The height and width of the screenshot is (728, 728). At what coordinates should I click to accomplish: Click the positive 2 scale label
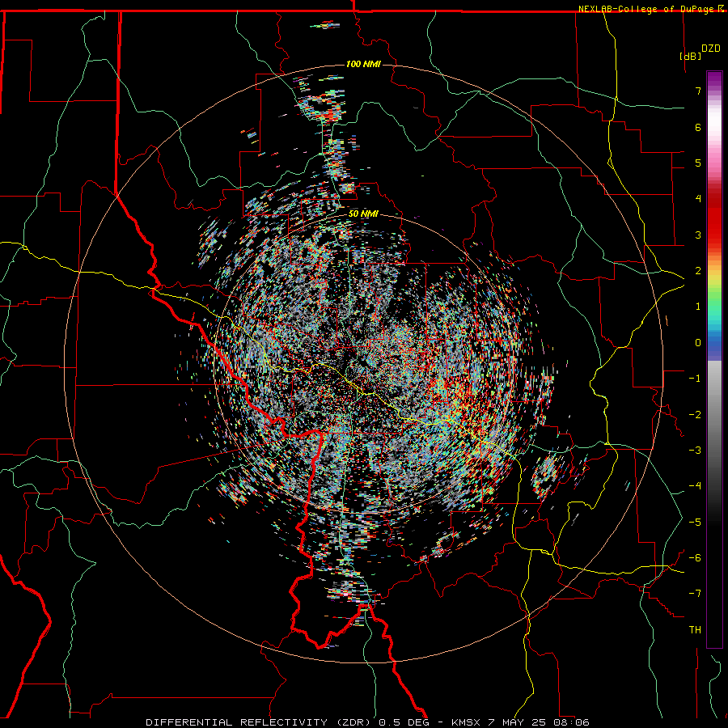click(x=698, y=271)
